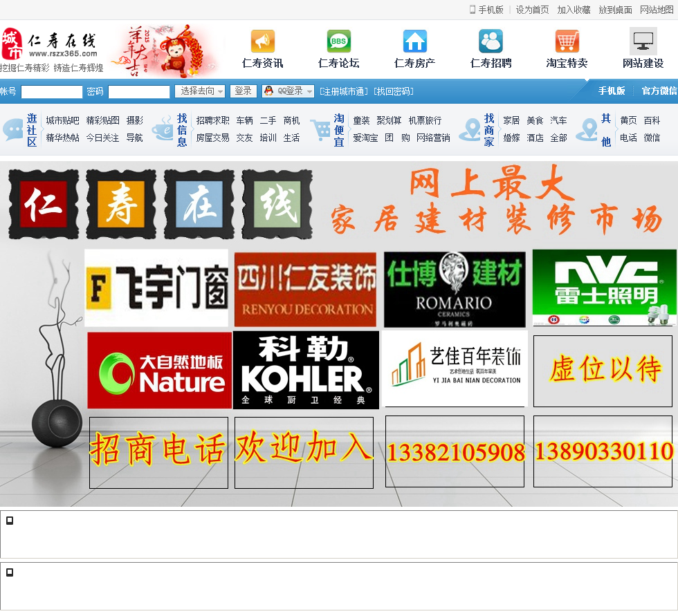The height and width of the screenshot is (616, 678).
Task: Click the 酒店 link
Action: [535, 138]
